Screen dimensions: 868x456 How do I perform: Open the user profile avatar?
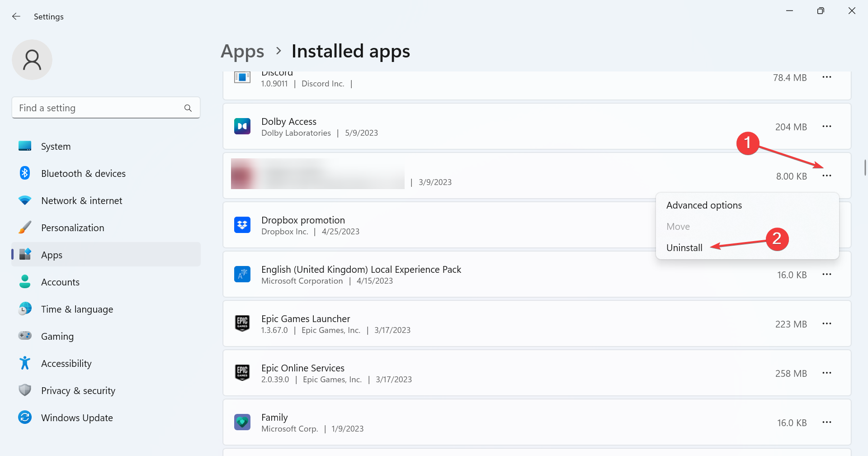[32, 60]
